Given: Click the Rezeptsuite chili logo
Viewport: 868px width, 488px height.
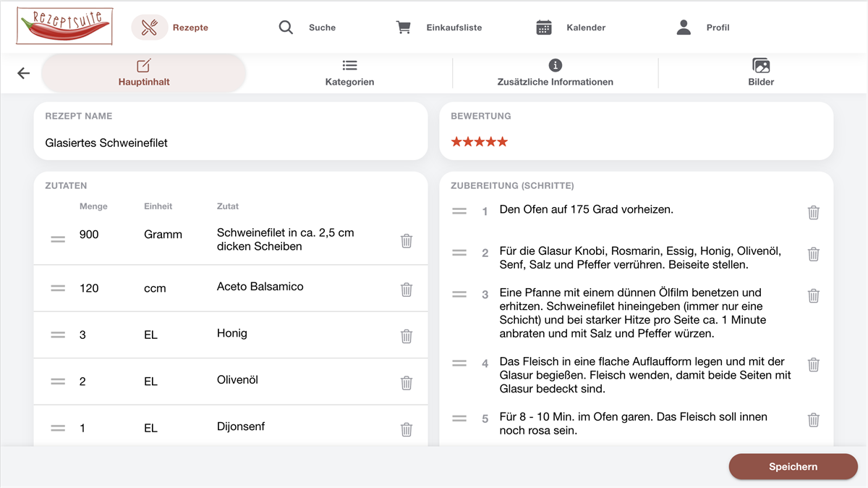Looking at the screenshot, I should tap(64, 27).
